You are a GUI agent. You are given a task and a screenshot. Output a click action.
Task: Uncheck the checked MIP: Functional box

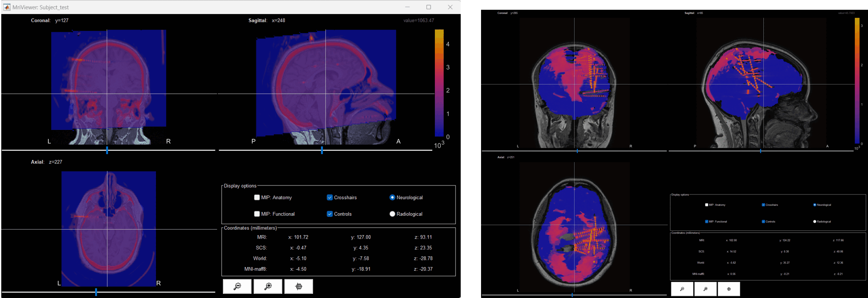coord(707,222)
